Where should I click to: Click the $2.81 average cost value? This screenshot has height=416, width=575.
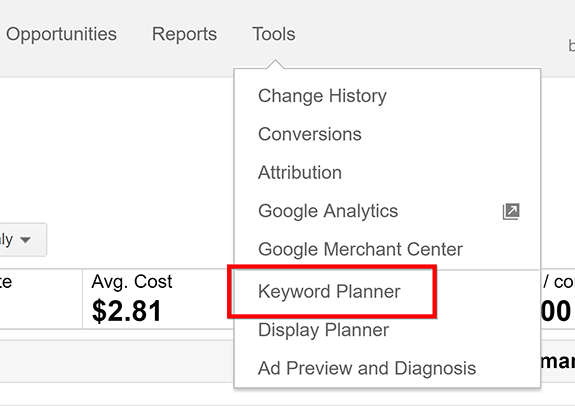pyautogui.click(x=127, y=311)
